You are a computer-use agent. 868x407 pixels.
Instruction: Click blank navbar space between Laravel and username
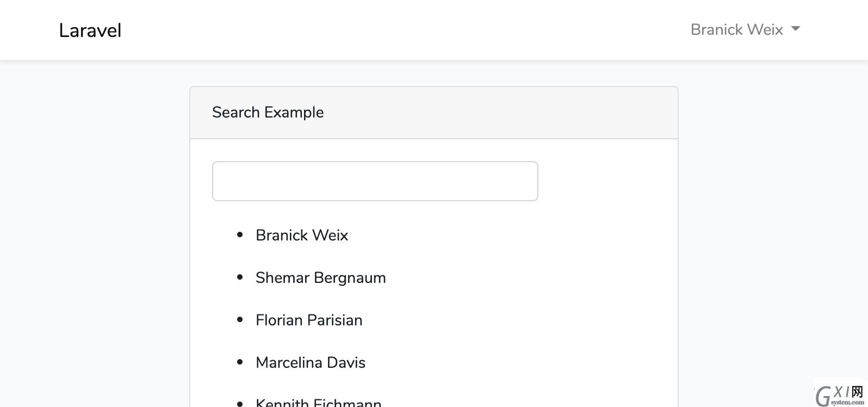click(x=406, y=30)
